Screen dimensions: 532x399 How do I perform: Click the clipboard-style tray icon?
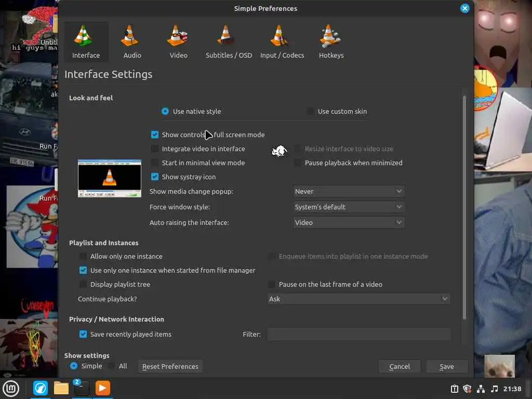[454, 389]
